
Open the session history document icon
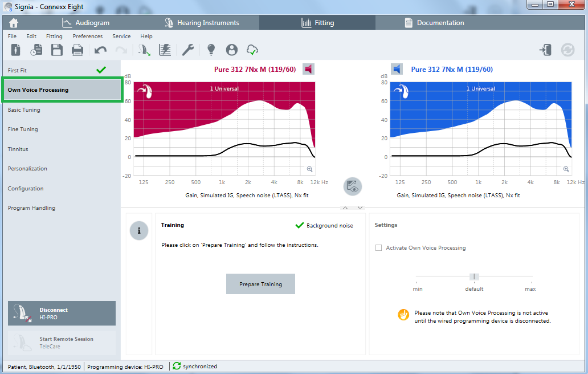(36, 50)
